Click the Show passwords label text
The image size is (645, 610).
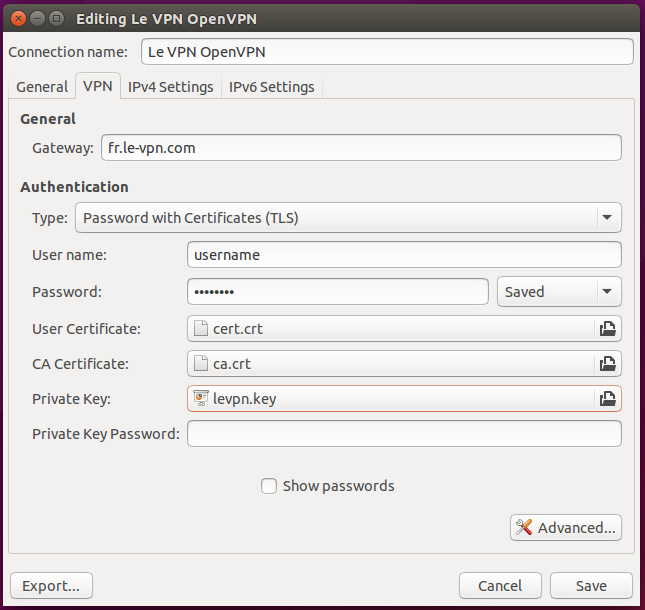coord(339,486)
